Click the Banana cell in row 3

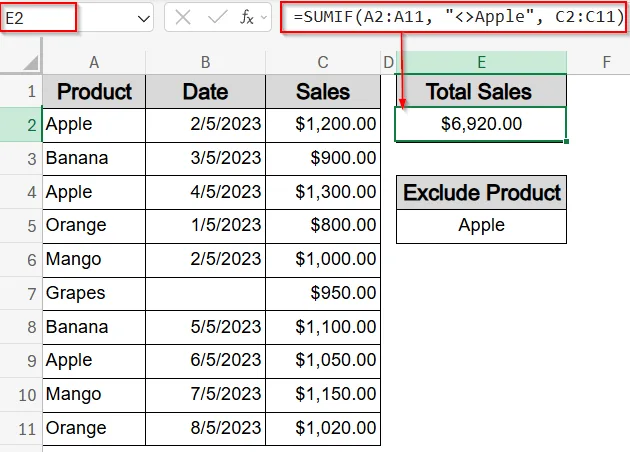[94, 158]
